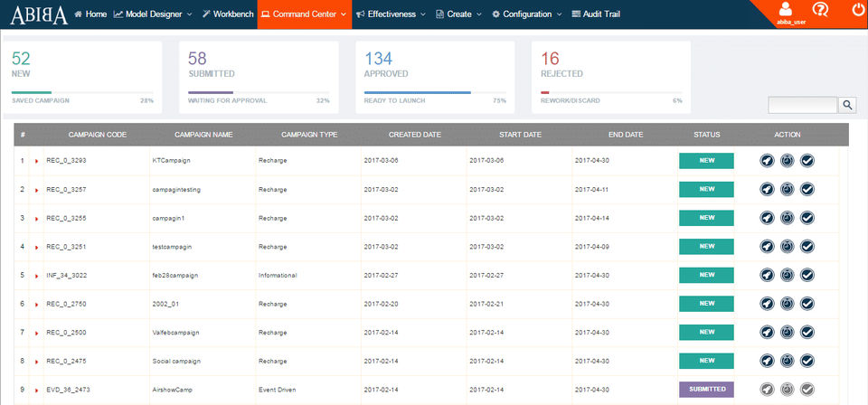Open the Workbench page
The width and height of the screenshot is (868, 405).
[228, 14]
